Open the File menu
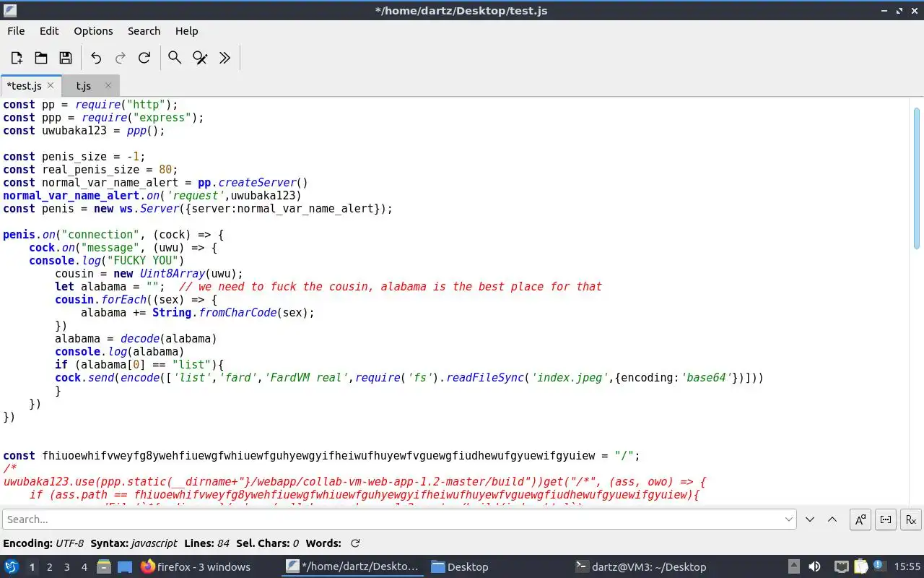The image size is (924, 578). 16,31
